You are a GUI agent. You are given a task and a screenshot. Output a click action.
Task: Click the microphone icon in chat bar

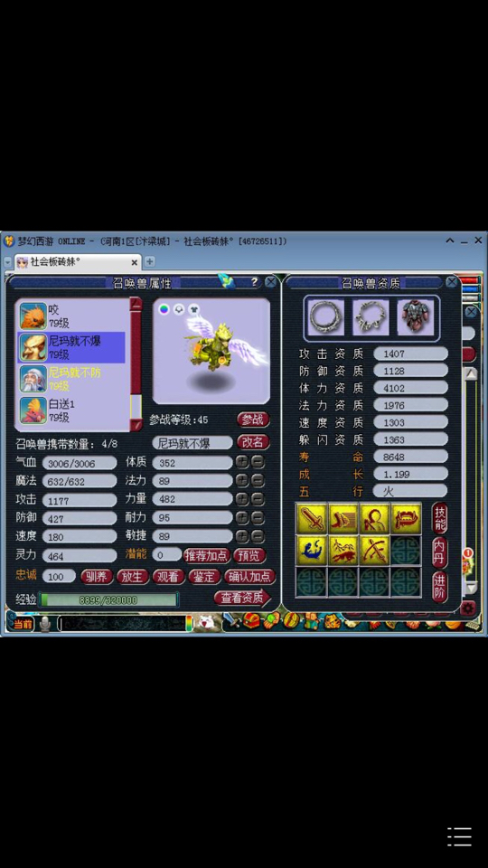point(45,624)
